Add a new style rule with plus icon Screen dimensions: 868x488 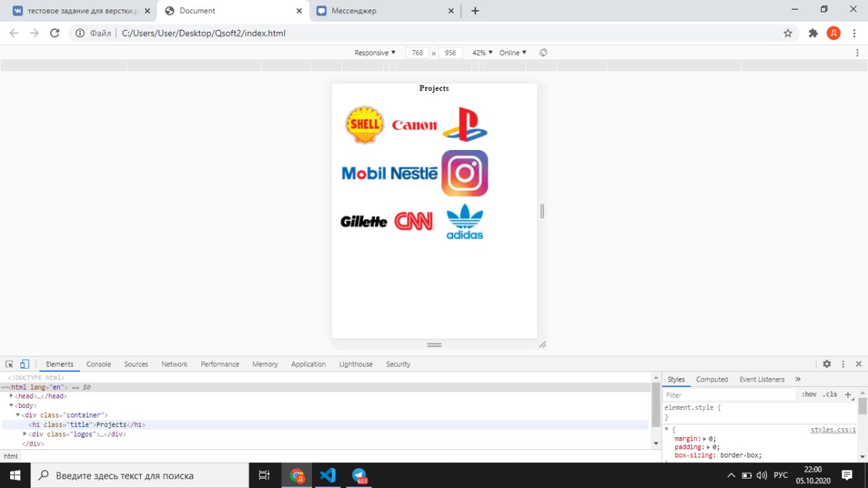848,394
